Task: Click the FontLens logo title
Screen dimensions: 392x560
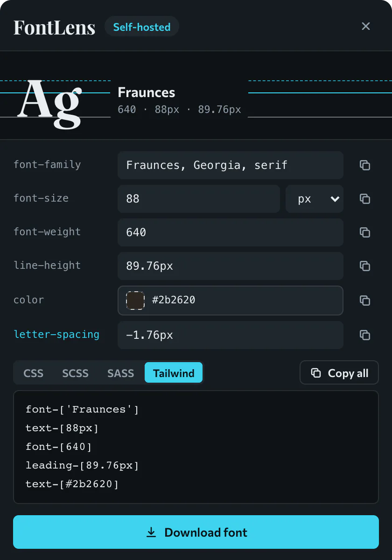Action: point(54,27)
